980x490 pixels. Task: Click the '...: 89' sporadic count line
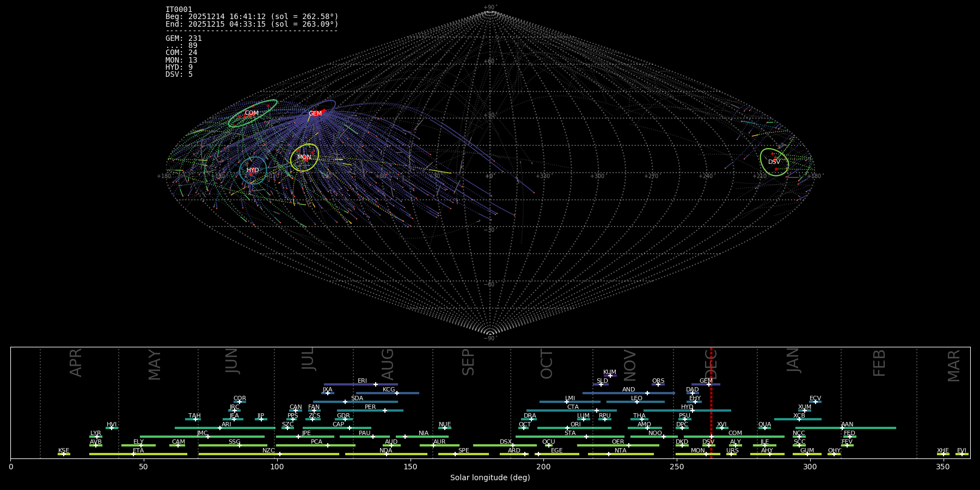[181, 46]
